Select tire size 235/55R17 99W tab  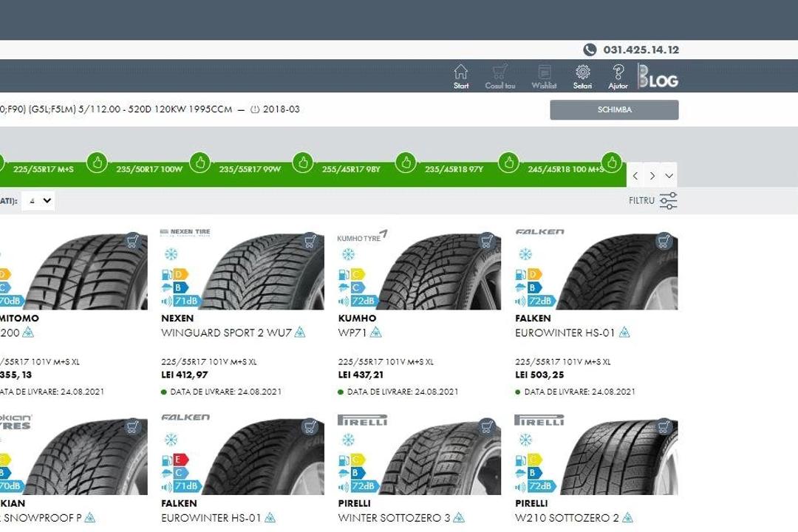pyautogui.click(x=250, y=169)
